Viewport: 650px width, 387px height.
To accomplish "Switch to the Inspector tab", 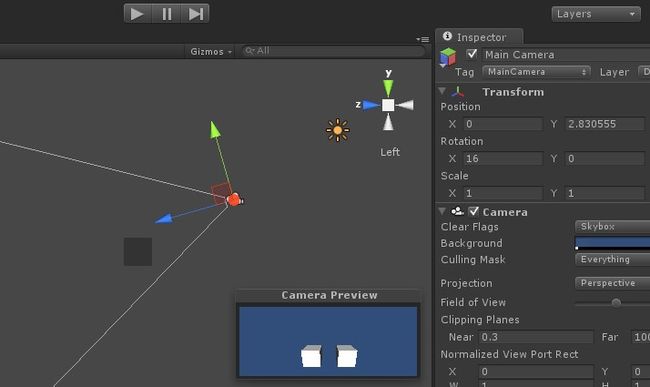I will pyautogui.click(x=480, y=37).
